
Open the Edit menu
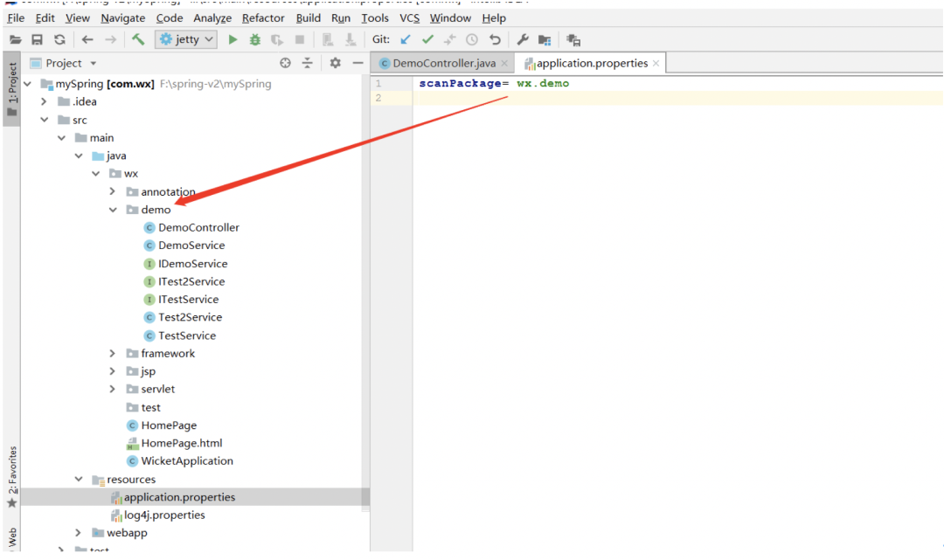45,18
